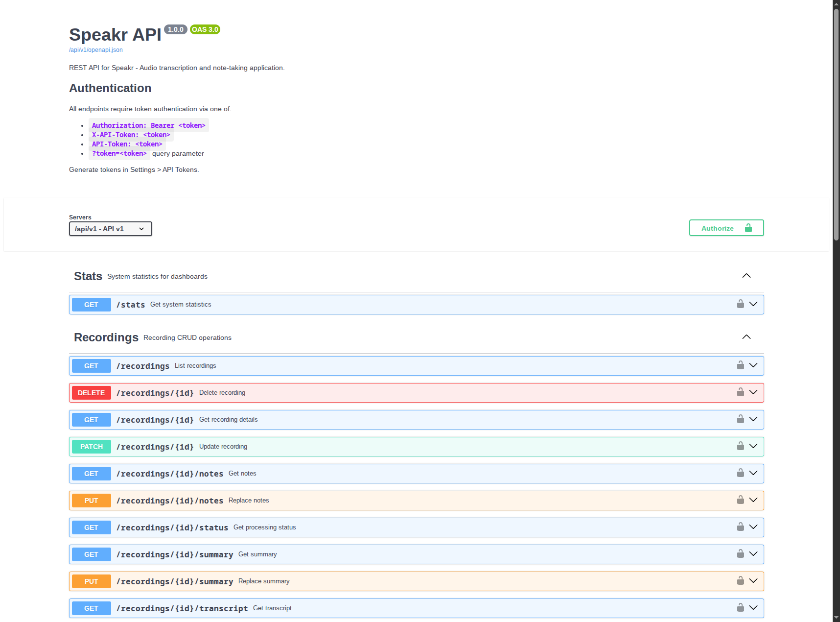Click the lock icon on GET recording details row
This screenshot has height=622, width=840.
pos(740,419)
